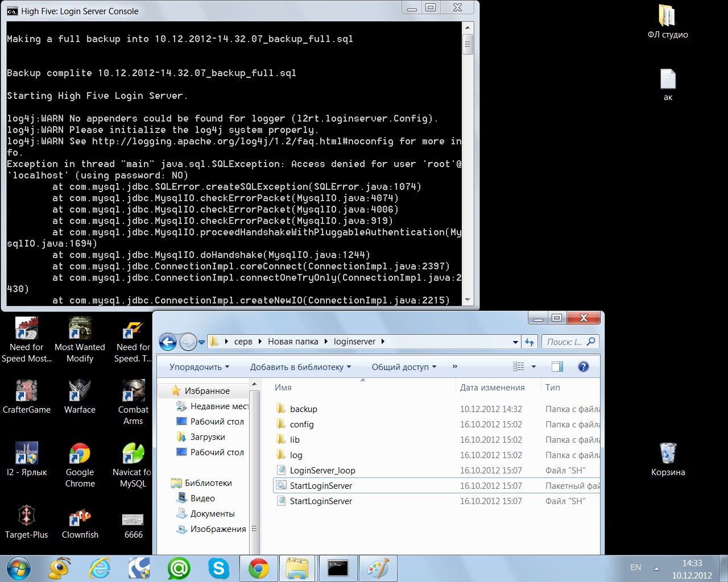Open the Общий доступ menu
This screenshot has height=582, width=728.
coord(404,367)
